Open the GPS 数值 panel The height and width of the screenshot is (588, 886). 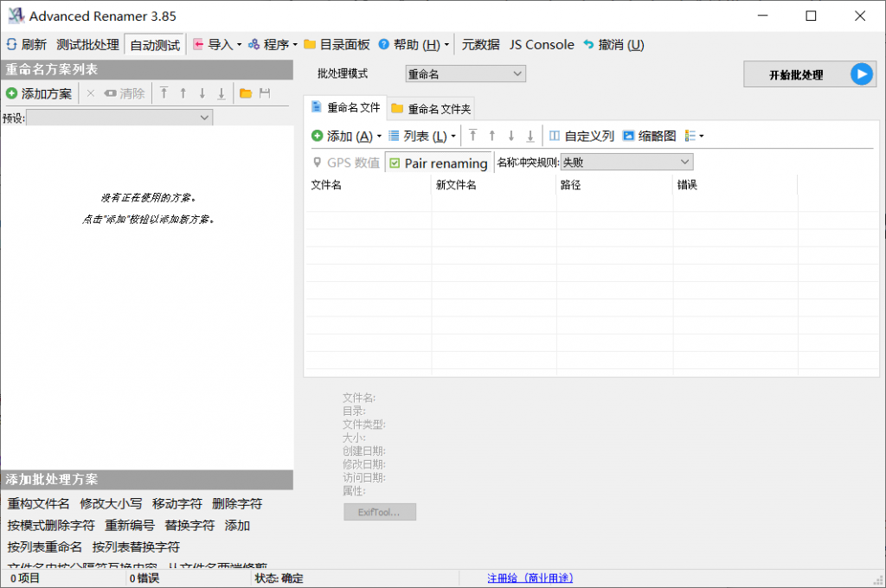(x=345, y=162)
